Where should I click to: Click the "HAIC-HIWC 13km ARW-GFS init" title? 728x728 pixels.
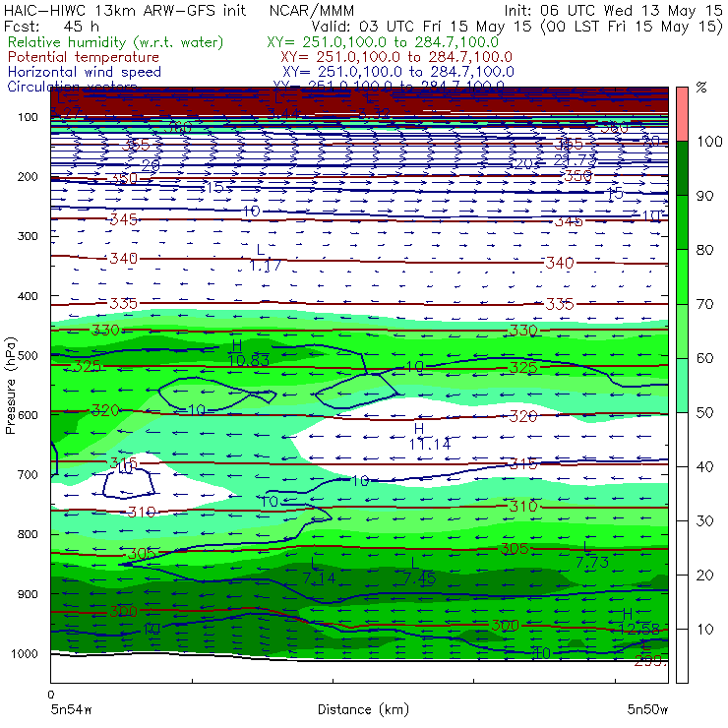(125, 10)
